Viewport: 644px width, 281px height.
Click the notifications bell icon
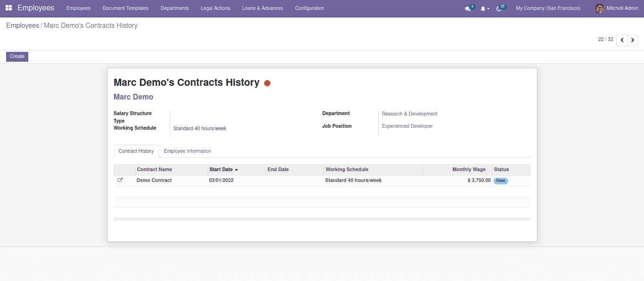pos(483,8)
